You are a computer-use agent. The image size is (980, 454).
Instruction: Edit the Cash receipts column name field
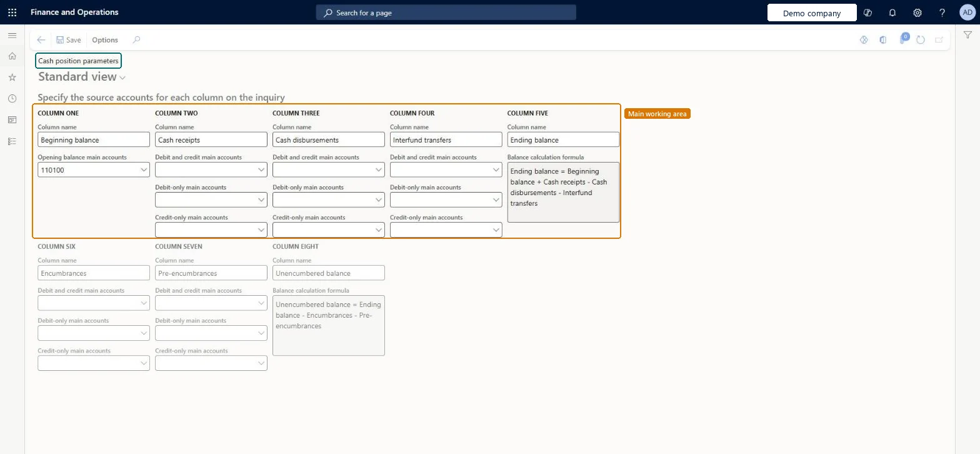pos(211,139)
